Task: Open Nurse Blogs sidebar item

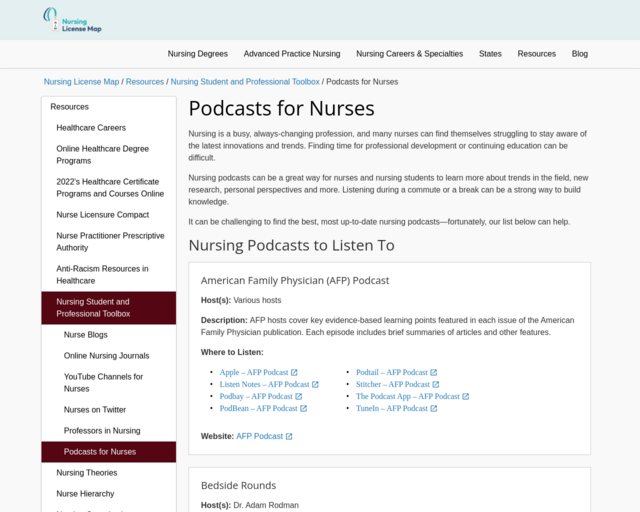Action: click(x=109, y=335)
